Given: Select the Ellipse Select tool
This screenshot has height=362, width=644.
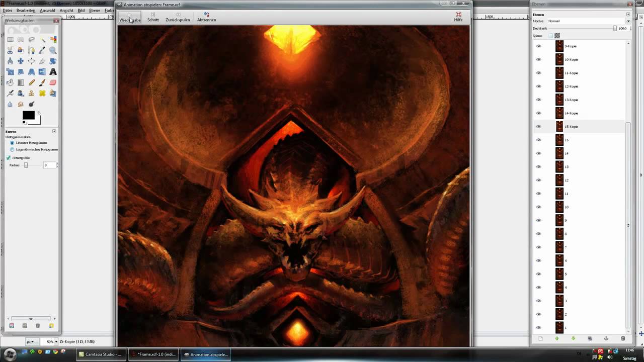Looking at the screenshot, I should (21, 40).
